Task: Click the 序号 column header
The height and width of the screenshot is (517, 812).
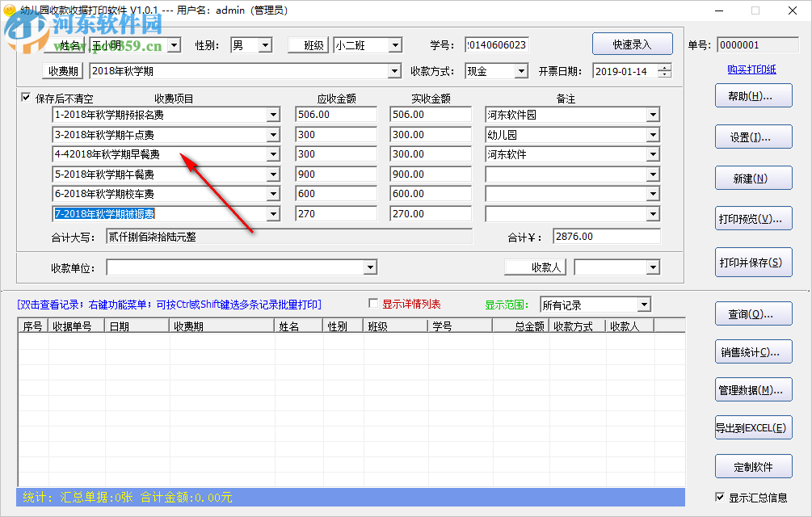Action: (33, 326)
